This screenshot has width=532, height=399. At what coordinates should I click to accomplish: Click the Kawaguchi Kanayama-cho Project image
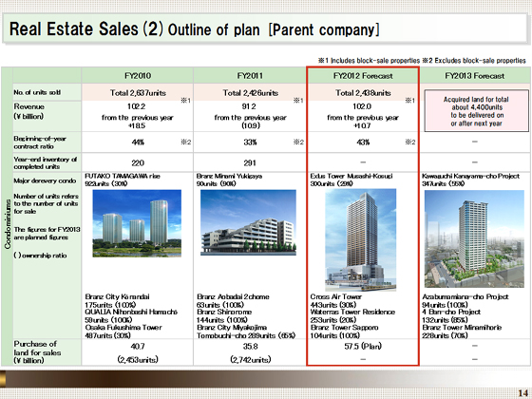(474, 238)
